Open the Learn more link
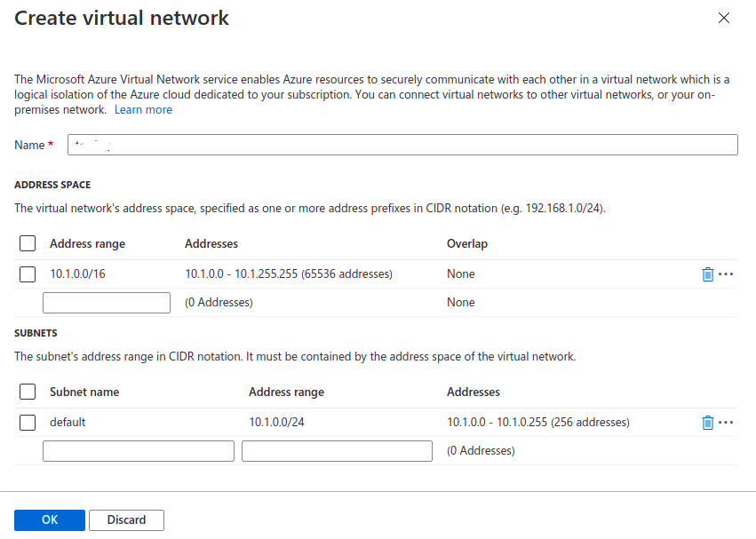This screenshot has width=756, height=539. point(143,109)
